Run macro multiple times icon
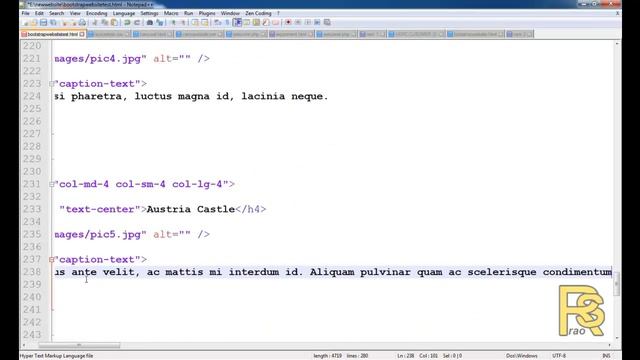 point(317,22)
